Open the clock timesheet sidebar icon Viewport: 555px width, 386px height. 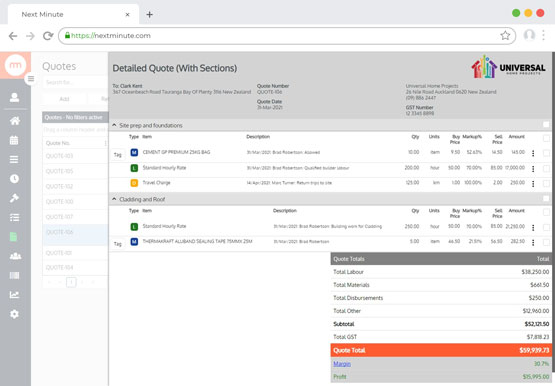click(x=14, y=179)
